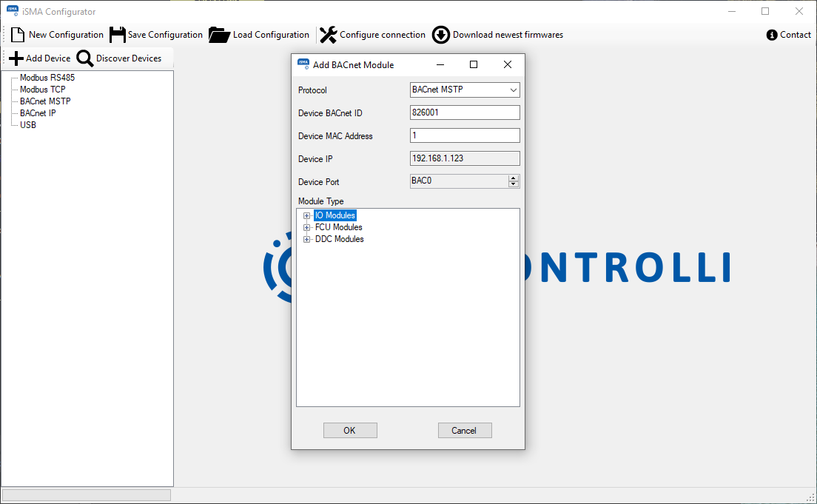This screenshot has height=504, width=817.
Task: Select Modbus RS485 in device tree
Action: coord(47,78)
